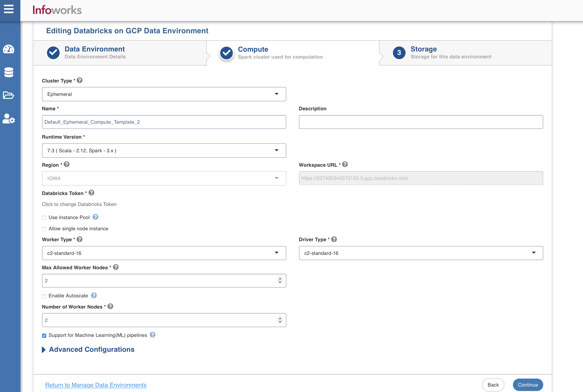The height and width of the screenshot is (392, 583).
Task: Open the Cluster Type dropdown
Action: tap(164, 94)
